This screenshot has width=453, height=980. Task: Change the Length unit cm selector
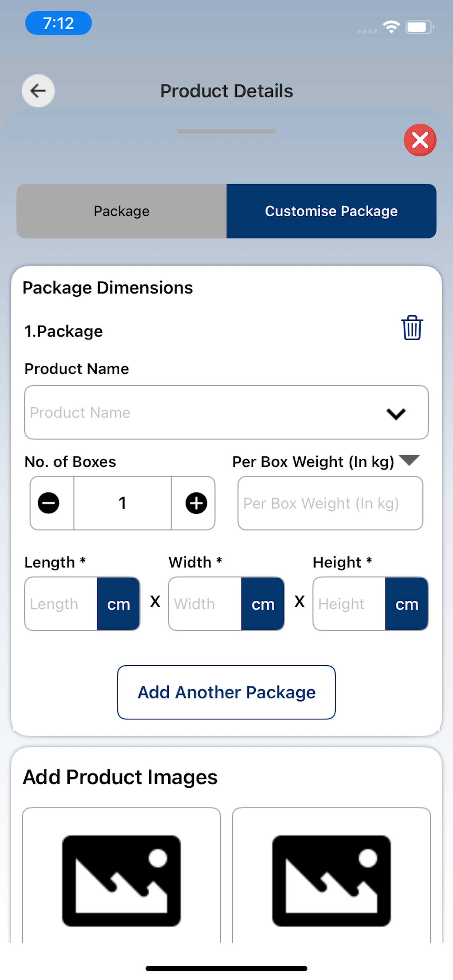[119, 604]
